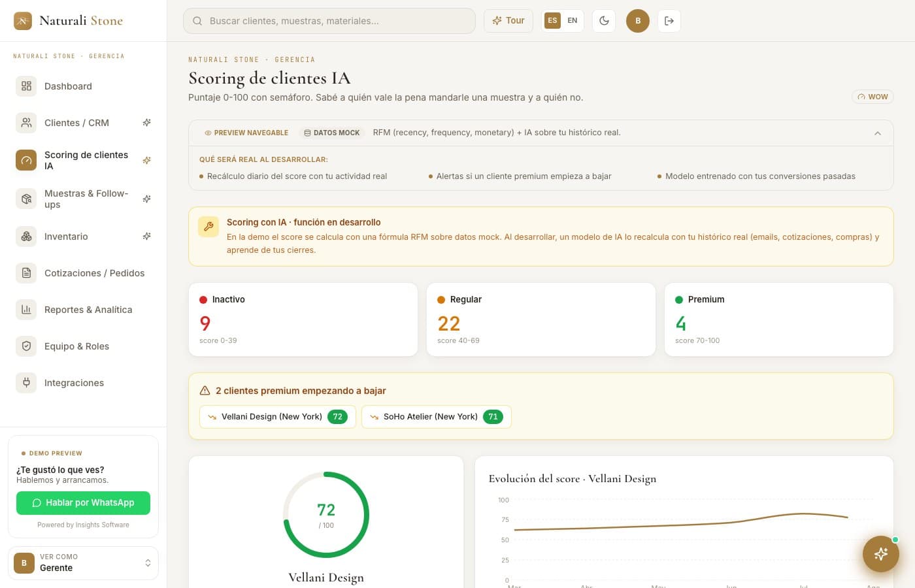Click the Datos Mock badge

pos(332,133)
